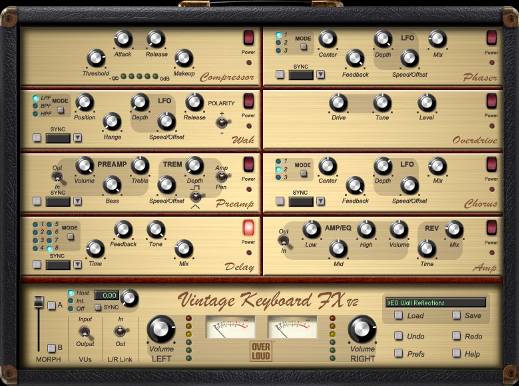Click the Preamp Treble knob
This screenshot has width=519, height=386.
pos(140,165)
